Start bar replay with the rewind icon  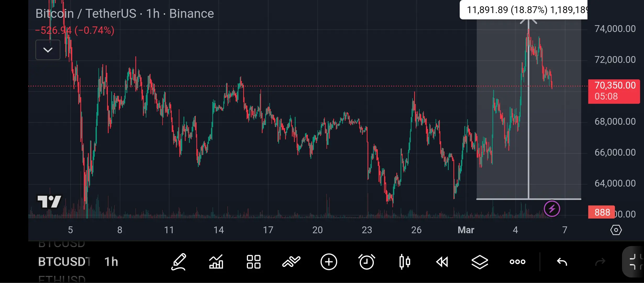tap(442, 262)
